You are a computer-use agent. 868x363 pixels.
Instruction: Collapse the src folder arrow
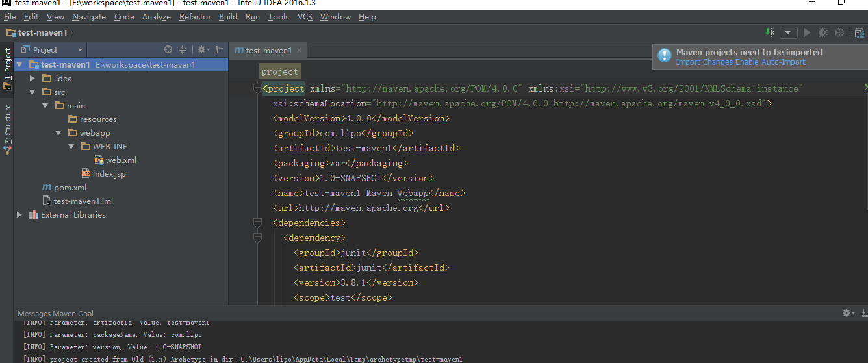tap(32, 92)
